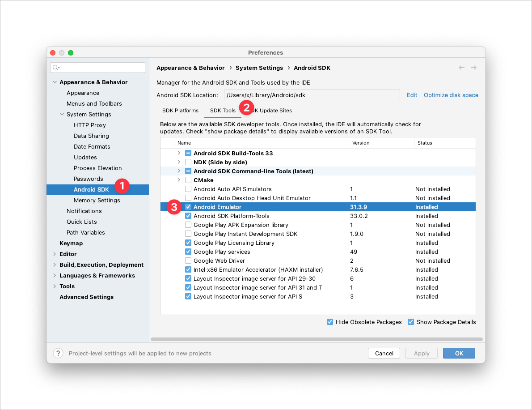
Task: Select Data Sharing settings
Action: coord(91,136)
